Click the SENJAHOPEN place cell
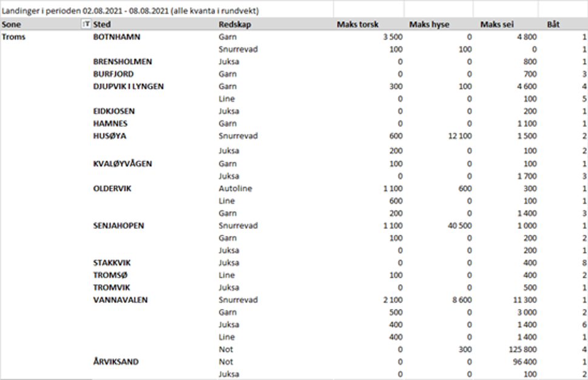Image resolution: width=588 pixels, height=380 pixels. [119, 226]
